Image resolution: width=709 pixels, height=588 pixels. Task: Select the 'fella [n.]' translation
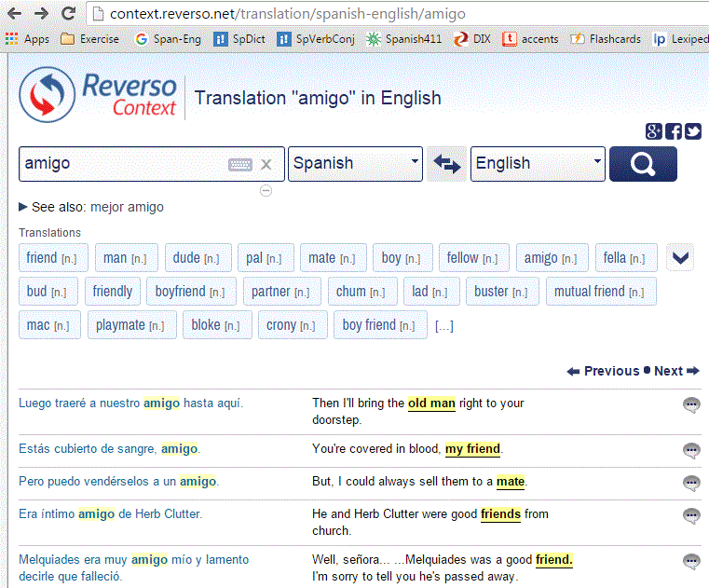click(x=626, y=257)
